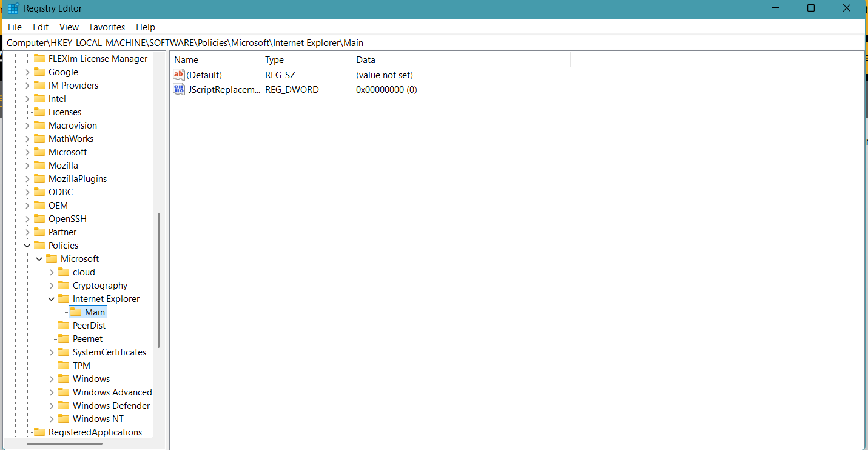Sort by the Data column header
The image size is (868, 450).
[x=462, y=60]
